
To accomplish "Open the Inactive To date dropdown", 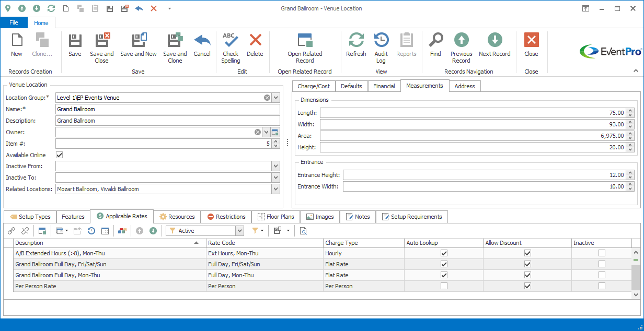I will coord(276,178).
